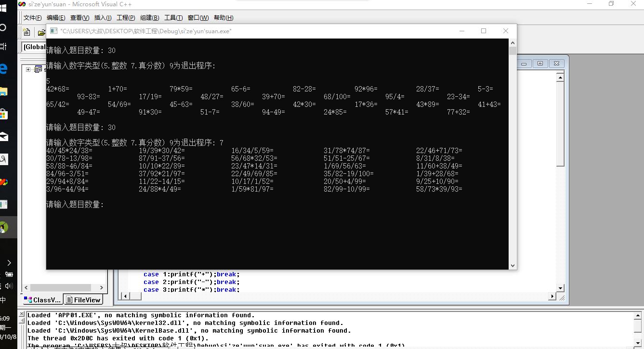The width and height of the screenshot is (644, 349).
Task: Click the code editor vertical scroll down arrow
Action: [x=560, y=288]
